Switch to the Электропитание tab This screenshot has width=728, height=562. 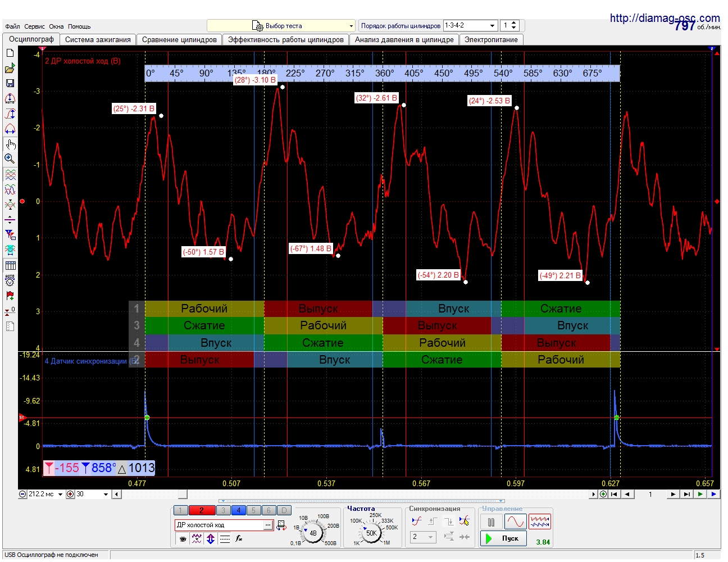point(491,40)
